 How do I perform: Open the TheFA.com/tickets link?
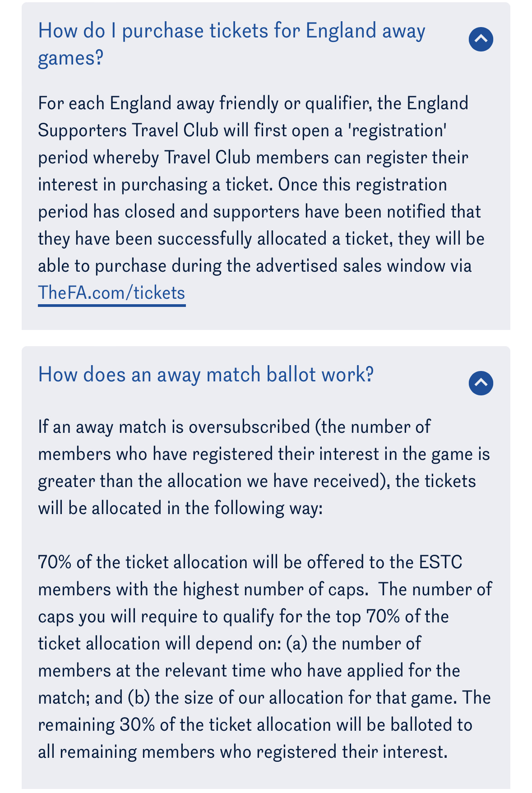coord(111,293)
